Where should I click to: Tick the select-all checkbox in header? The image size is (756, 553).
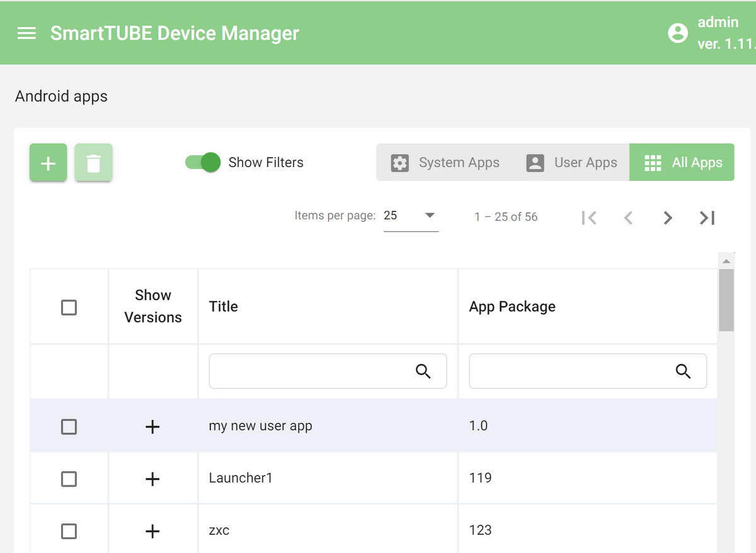tap(69, 307)
